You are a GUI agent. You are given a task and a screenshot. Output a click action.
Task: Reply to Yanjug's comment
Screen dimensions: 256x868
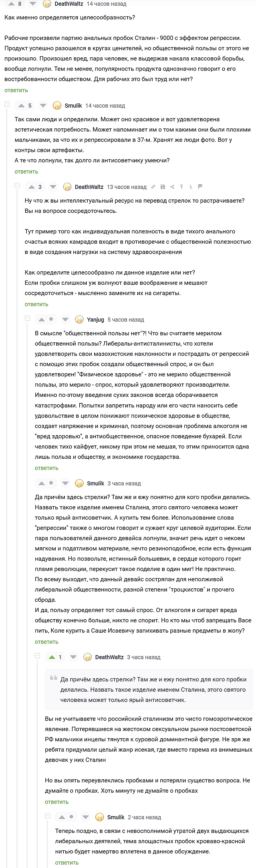[x=47, y=468]
